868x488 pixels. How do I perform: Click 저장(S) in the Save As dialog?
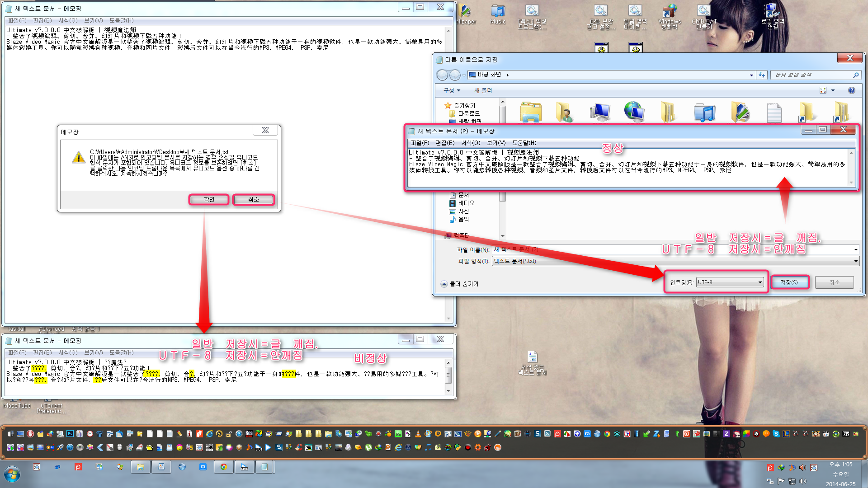[x=789, y=282]
